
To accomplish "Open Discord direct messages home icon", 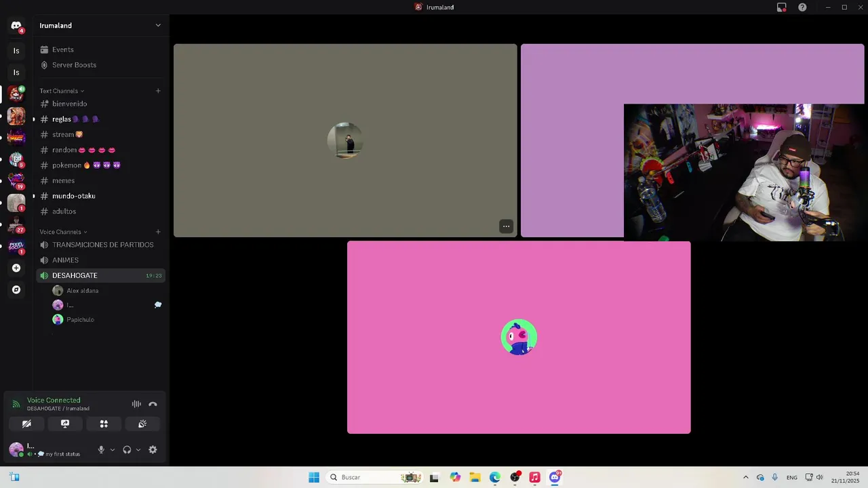I will tap(16, 26).
